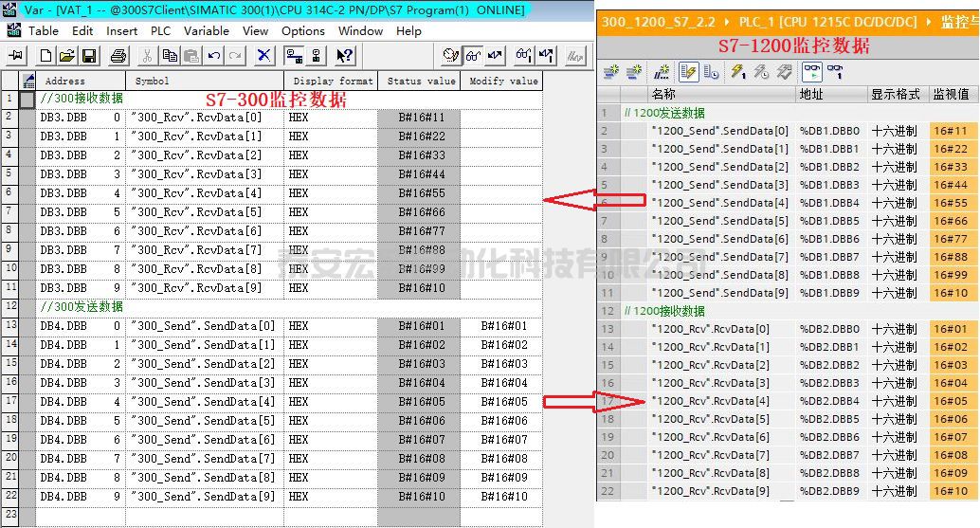The image size is (980, 528).
Task: Expand breadcrumb arrow after 300_1200_S7_2.2
Action: tap(725, 21)
